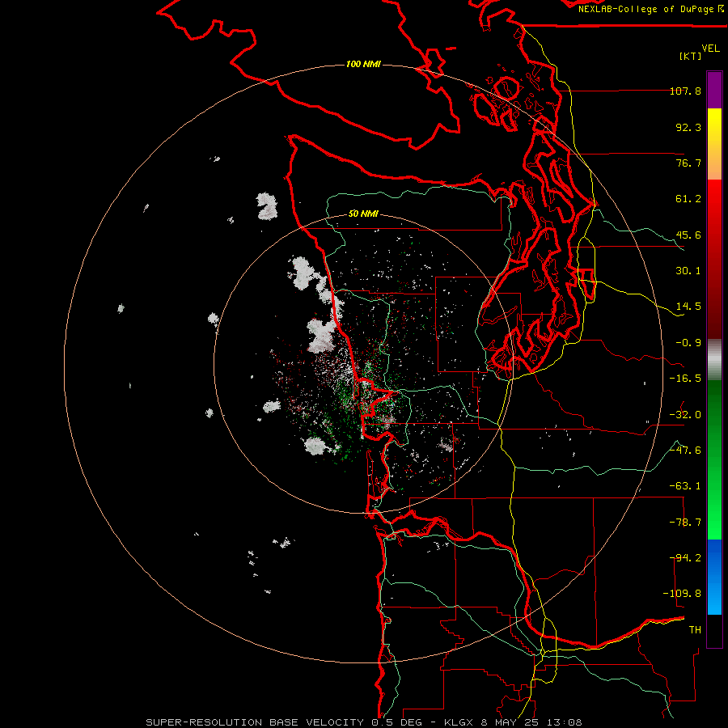Click the -94.2 velocity scale value
The image size is (728, 728).
click(x=685, y=558)
